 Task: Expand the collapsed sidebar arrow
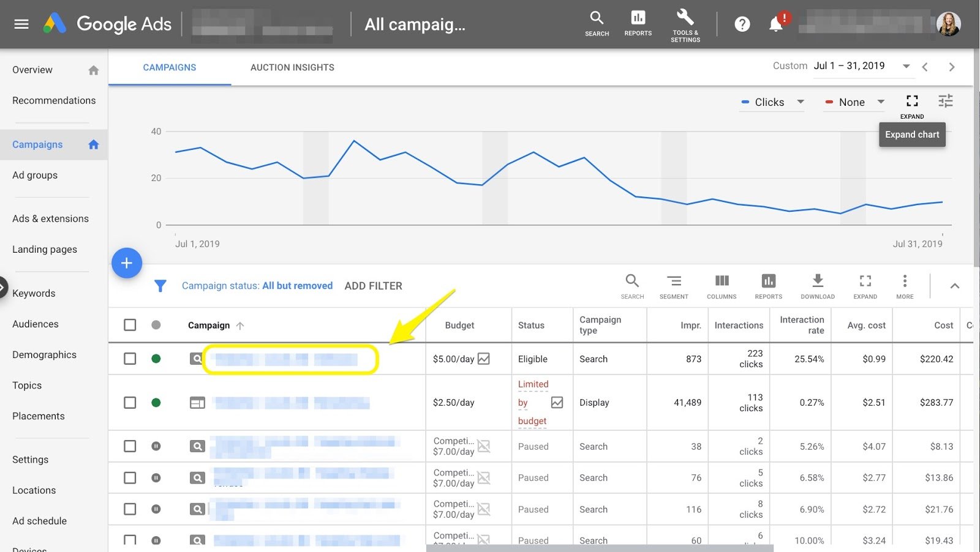(x=3, y=287)
